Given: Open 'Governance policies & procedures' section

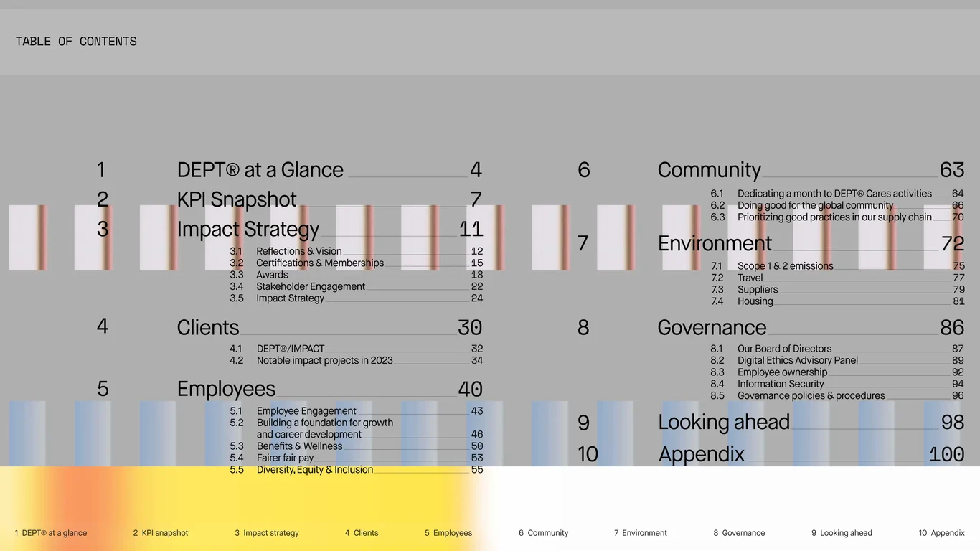Looking at the screenshot, I should coord(811,396).
